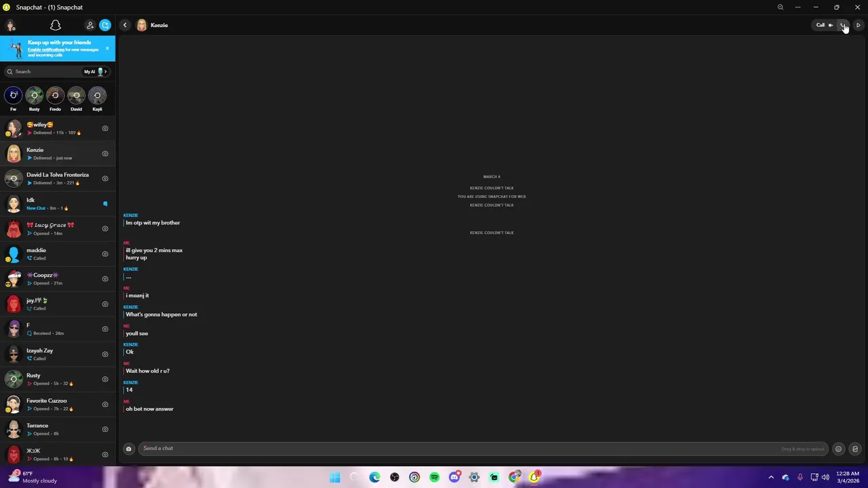868x488 pixels.
Task: Open the Kenzie conversation in the list
Action: (58, 153)
